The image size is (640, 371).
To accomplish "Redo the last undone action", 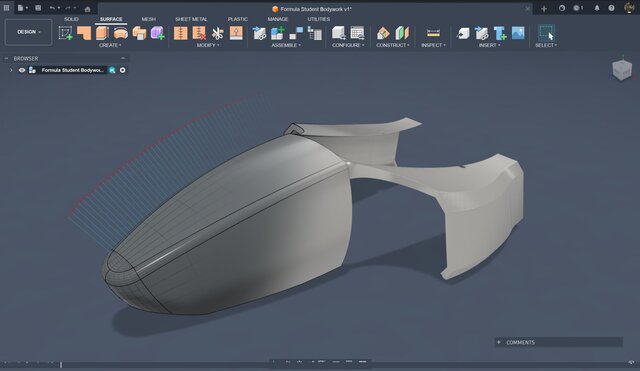I will pyautogui.click(x=68, y=8).
